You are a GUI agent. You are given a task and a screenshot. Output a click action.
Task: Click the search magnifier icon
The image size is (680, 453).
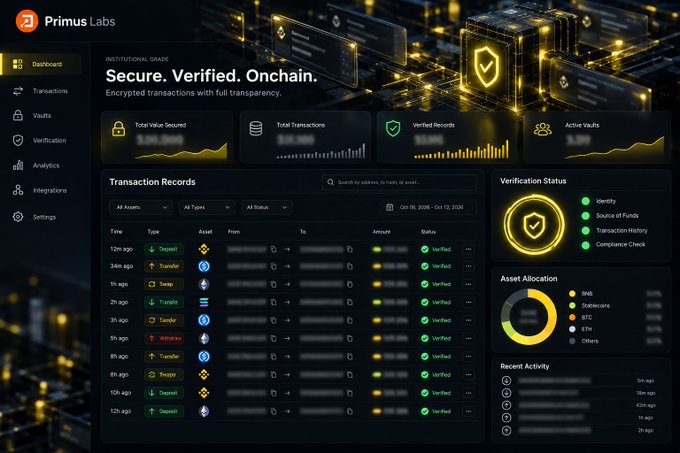(330, 182)
